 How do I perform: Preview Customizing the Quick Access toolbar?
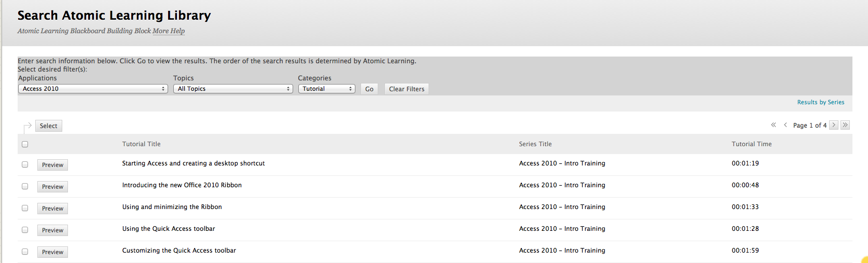coord(52,252)
